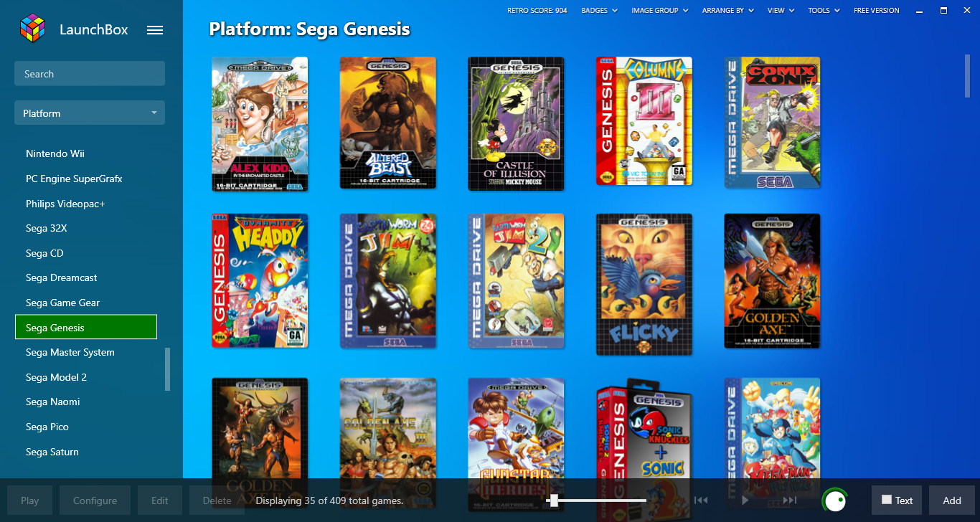Viewport: 980px width, 522px height.
Task: Select the Castle of Illusion cover
Action: pos(516,124)
